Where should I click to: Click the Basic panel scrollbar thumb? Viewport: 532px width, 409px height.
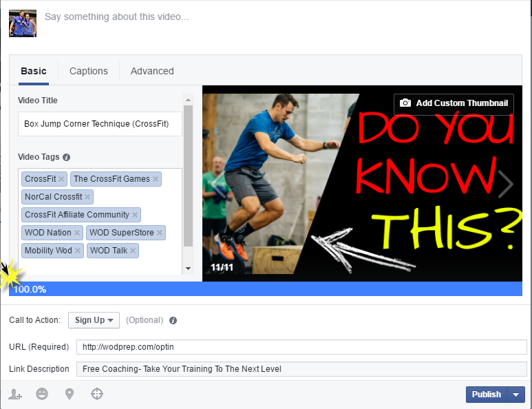tap(189, 176)
